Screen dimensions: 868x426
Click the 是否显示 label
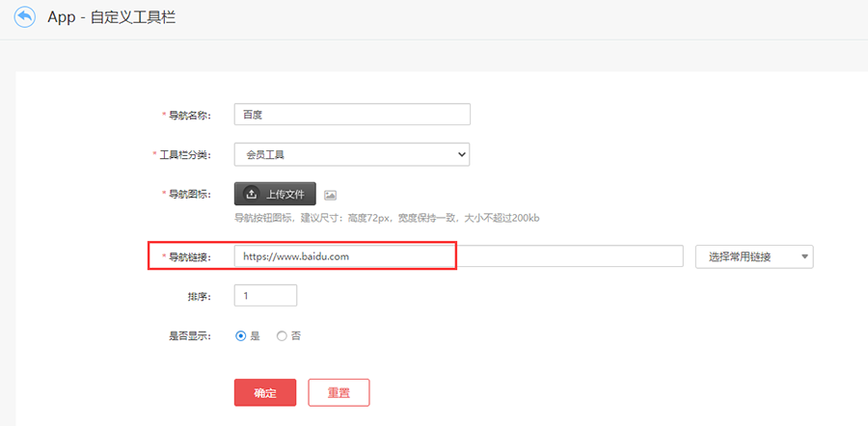pyautogui.click(x=190, y=335)
